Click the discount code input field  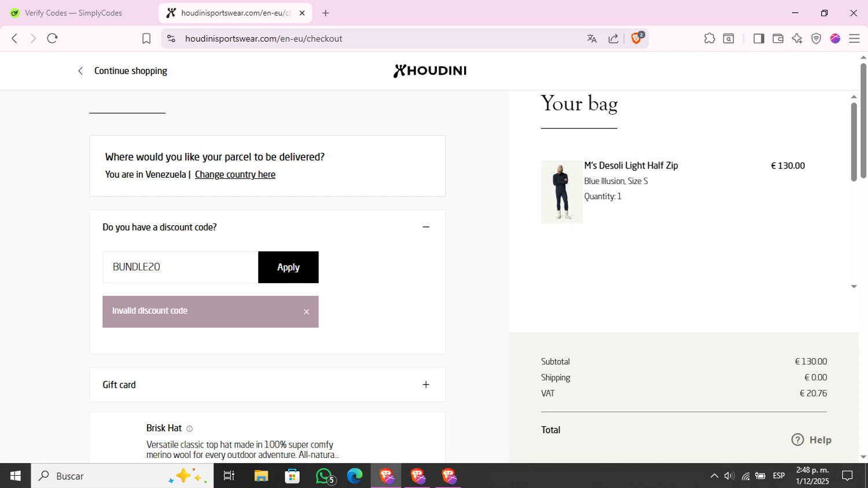click(181, 267)
